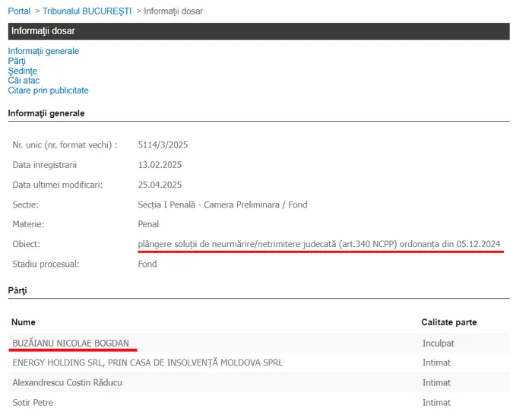Select the Ședințe navigation link
This screenshot has width=532, height=415.
tap(22, 71)
